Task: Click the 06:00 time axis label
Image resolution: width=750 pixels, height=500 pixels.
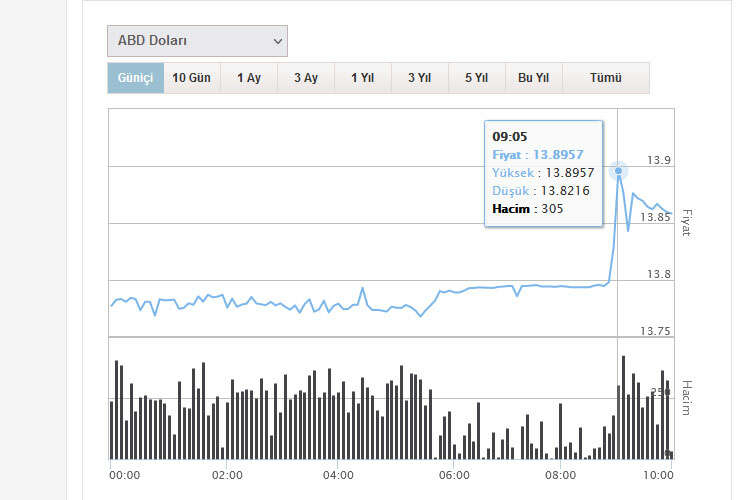Action: tap(454, 475)
